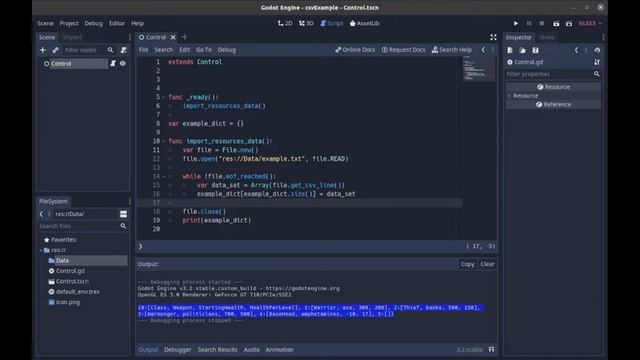640x360 pixels.
Task: Instance a child scene with link icon
Action: coord(56,50)
